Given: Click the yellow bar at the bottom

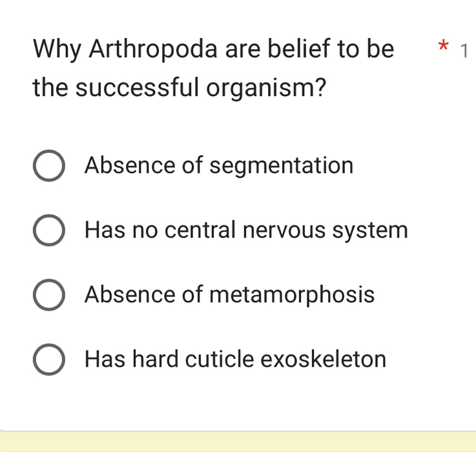Looking at the screenshot, I should click(x=238, y=442).
